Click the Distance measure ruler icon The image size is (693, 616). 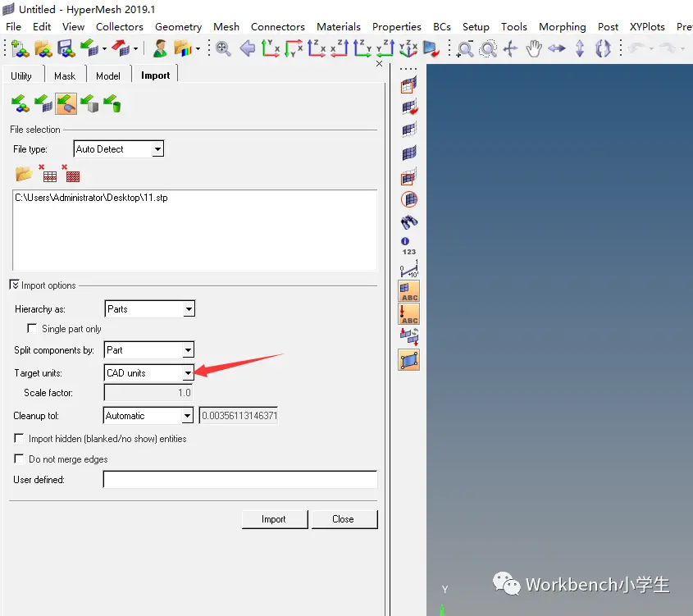click(408, 269)
